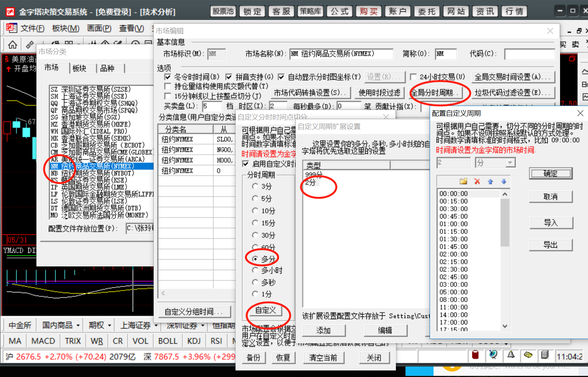Expand the 国内商品 dropdown arrow
This screenshot has width=588, height=377.
coord(78,325)
